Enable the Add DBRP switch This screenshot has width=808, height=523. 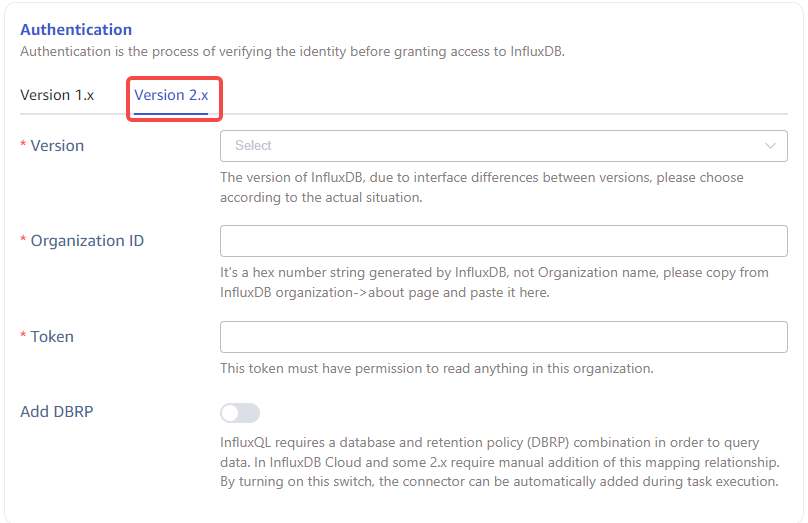coord(240,413)
